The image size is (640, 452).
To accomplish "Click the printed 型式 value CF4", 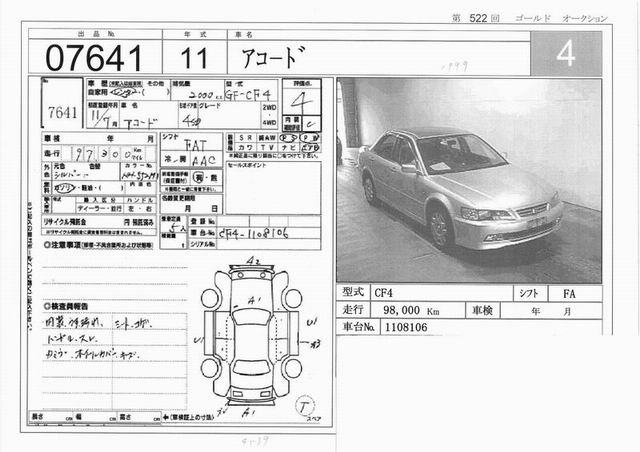I will (383, 293).
